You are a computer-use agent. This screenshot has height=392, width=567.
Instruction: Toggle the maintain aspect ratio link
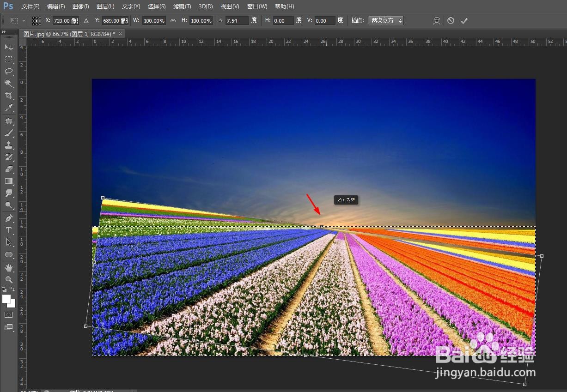tap(173, 21)
